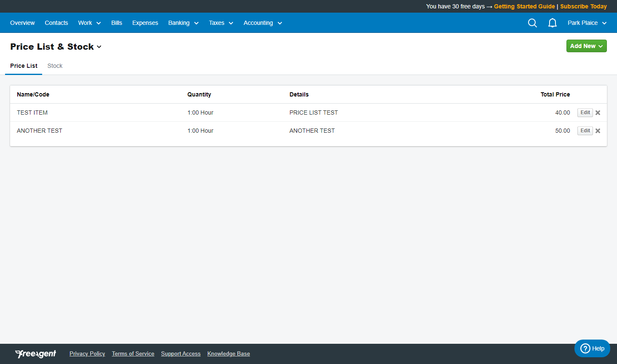Edit the TEST ITEM entry
This screenshot has height=364, width=617.
(x=585, y=112)
